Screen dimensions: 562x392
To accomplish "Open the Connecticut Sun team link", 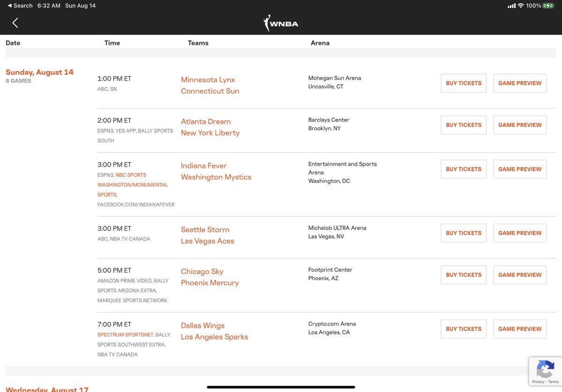I will [210, 91].
